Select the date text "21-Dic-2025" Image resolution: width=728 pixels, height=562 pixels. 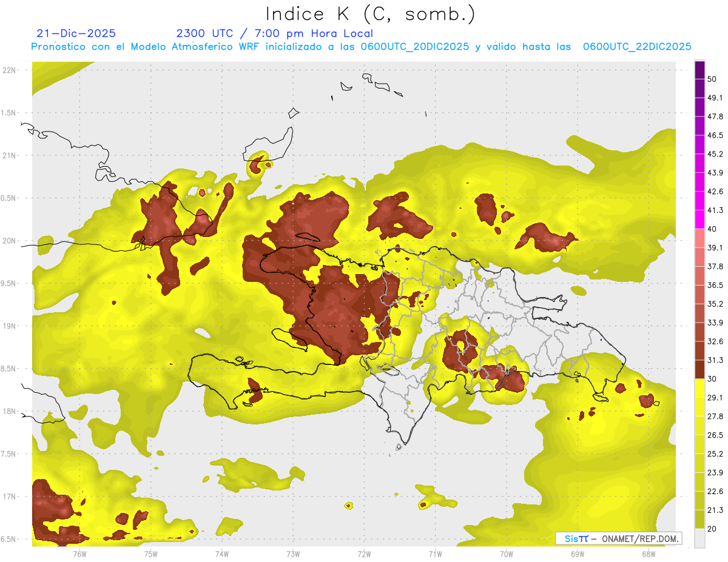[76, 33]
